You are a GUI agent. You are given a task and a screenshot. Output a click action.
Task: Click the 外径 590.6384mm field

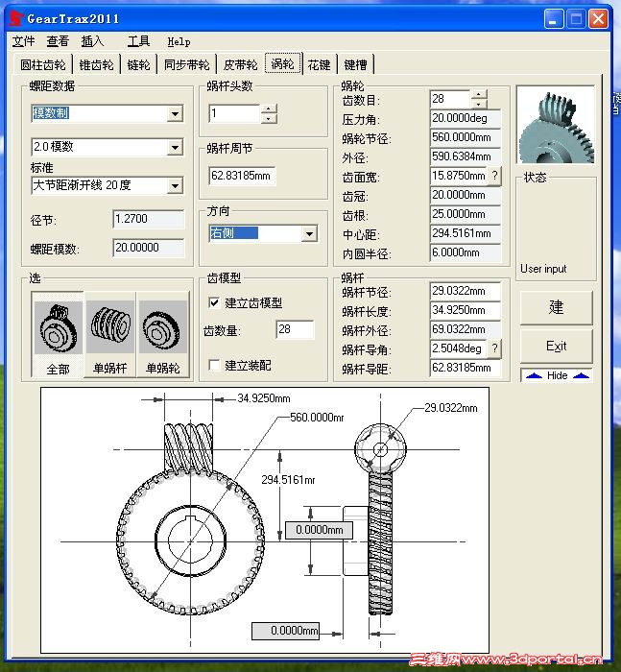(x=465, y=156)
